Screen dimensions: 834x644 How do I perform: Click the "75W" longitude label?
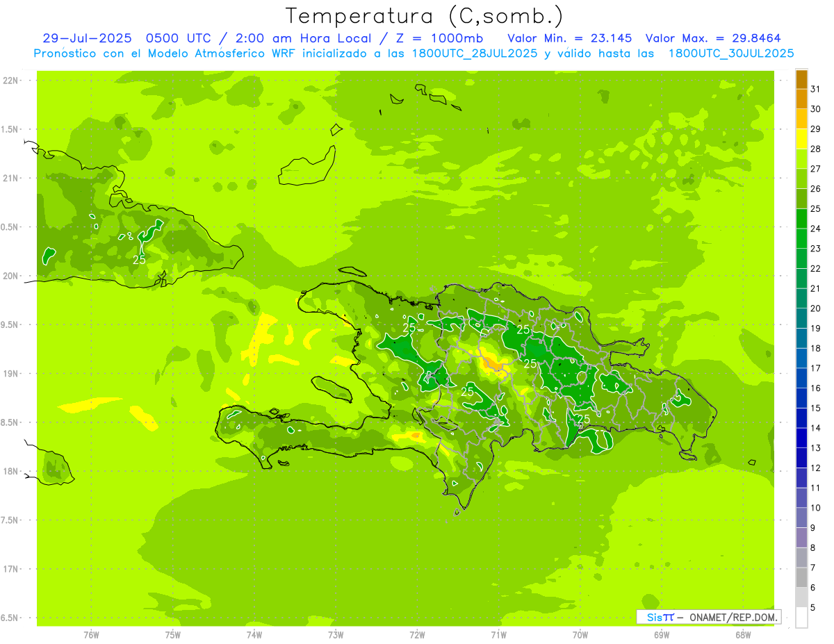point(173,635)
